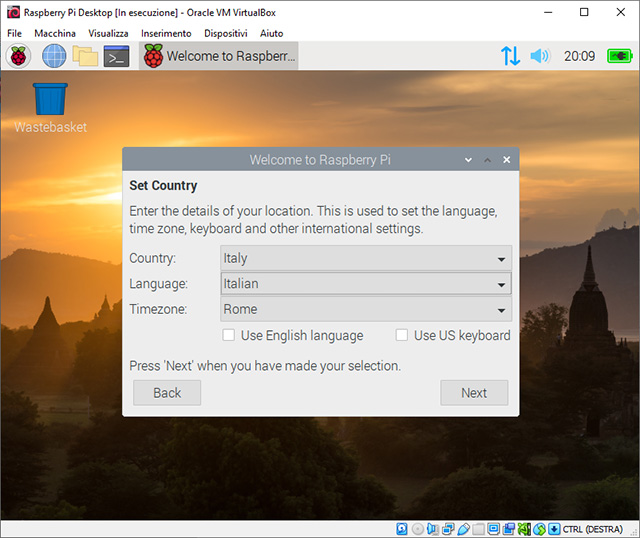Open the Visualizza menu
This screenshot has width=640, height=538.
(x=108, y=33)
